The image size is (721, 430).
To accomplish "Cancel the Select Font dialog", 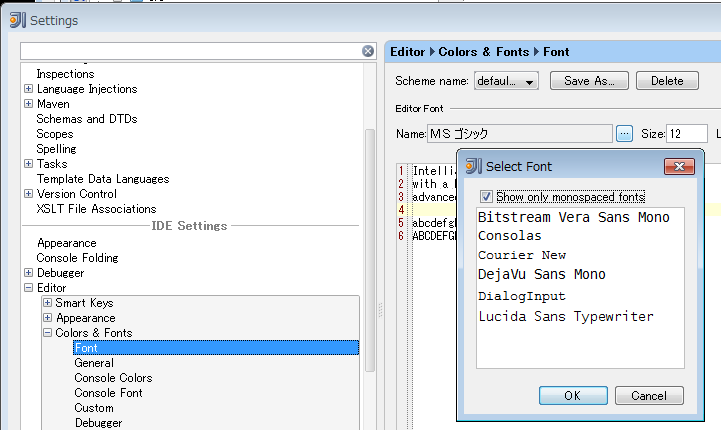I will pyautogui.click(x=649, y=396).
